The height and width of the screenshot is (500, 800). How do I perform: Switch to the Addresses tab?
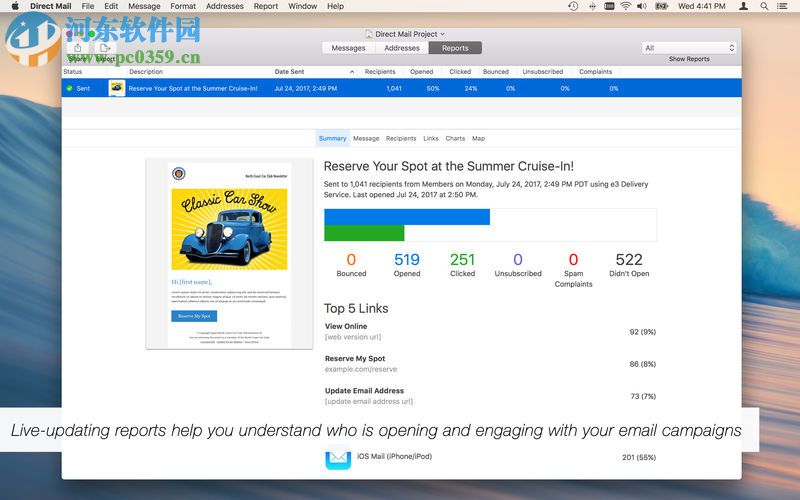point(402,48)
